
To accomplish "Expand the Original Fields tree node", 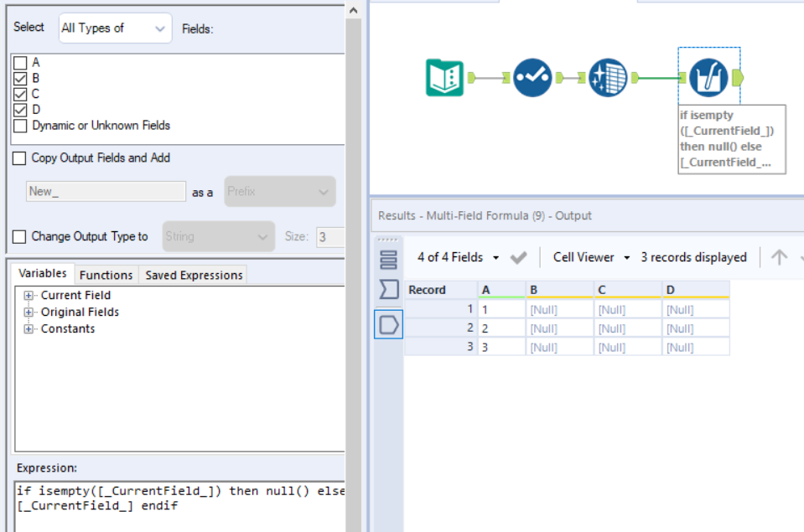I will 29,312.
